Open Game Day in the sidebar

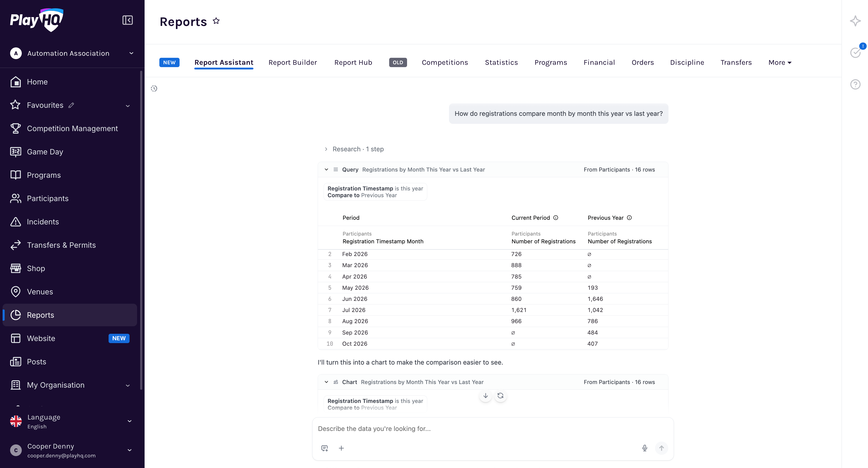[70, 152]
